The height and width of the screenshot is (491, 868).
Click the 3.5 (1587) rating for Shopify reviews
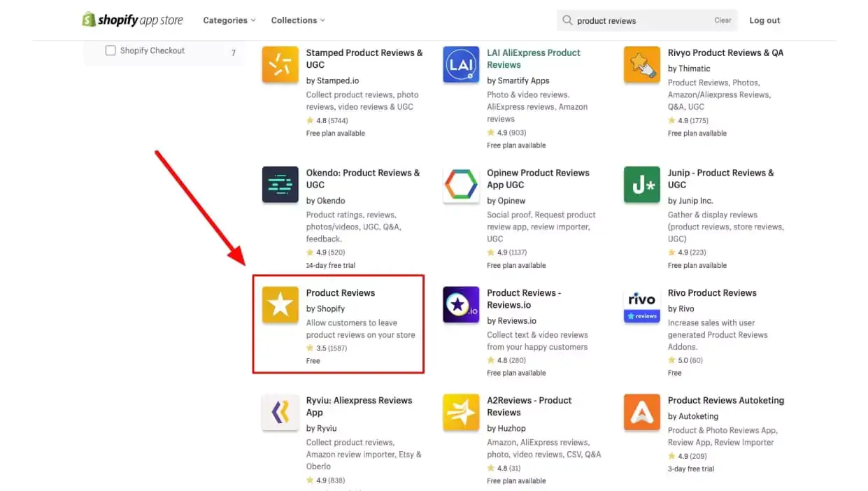tap(326, 348)
